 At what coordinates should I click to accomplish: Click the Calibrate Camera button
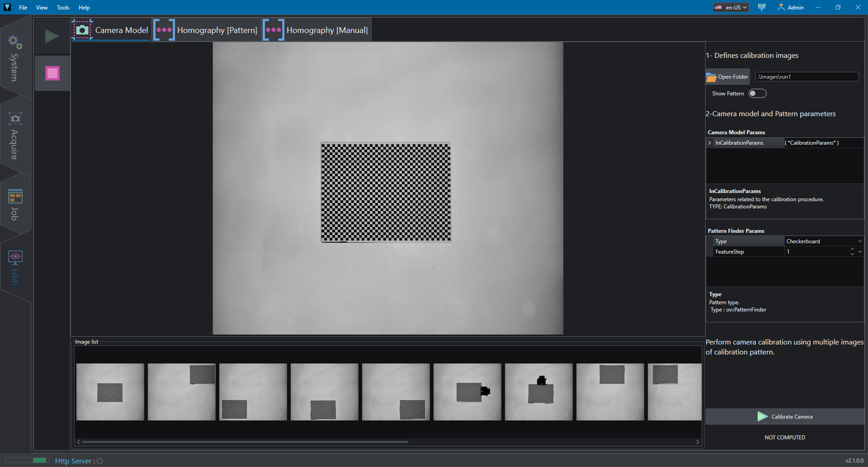click(x=785, y=416)
